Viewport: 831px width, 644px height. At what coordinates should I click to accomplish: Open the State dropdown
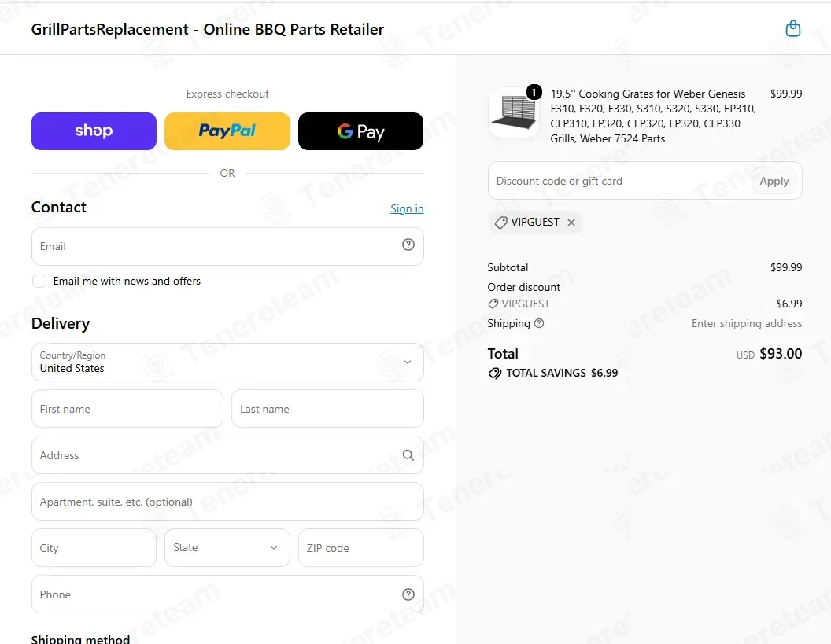pyautogui.click(x=227, y=547)
